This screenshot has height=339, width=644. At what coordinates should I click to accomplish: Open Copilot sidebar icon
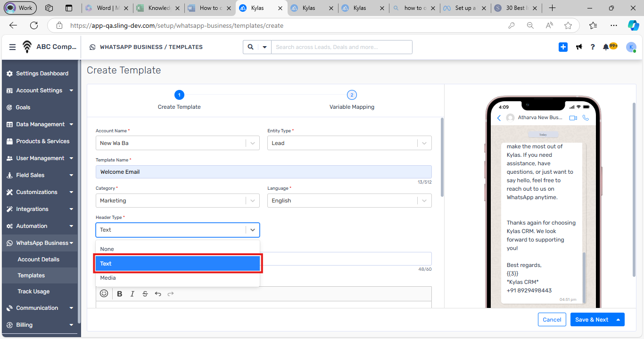[633, 25]
